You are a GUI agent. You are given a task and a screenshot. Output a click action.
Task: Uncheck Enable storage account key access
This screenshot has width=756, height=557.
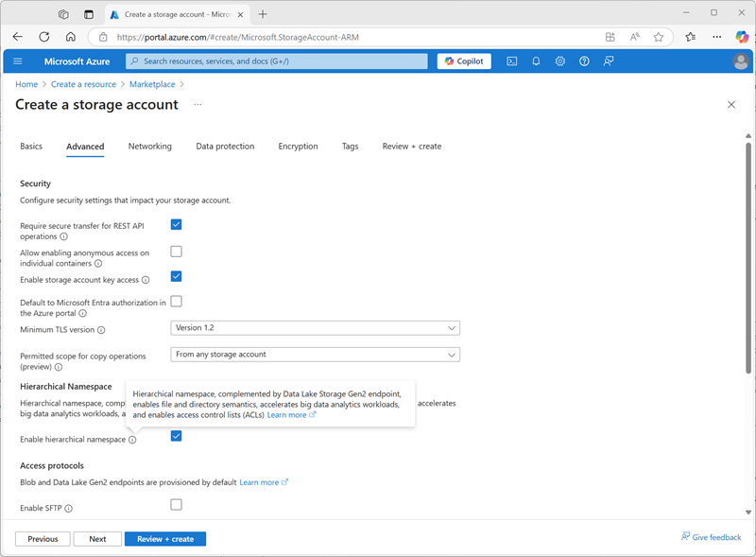click(x=176, y=276)
